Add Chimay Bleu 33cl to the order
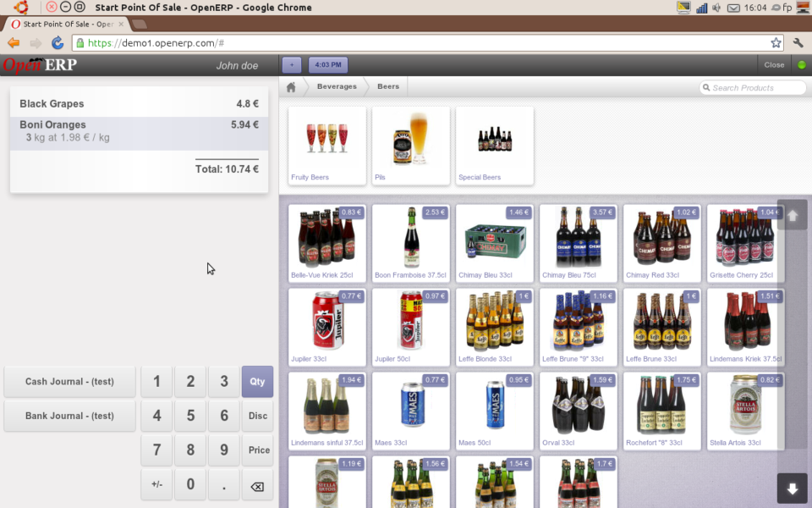This screenshot has height=508, width=812. (495, 243)
